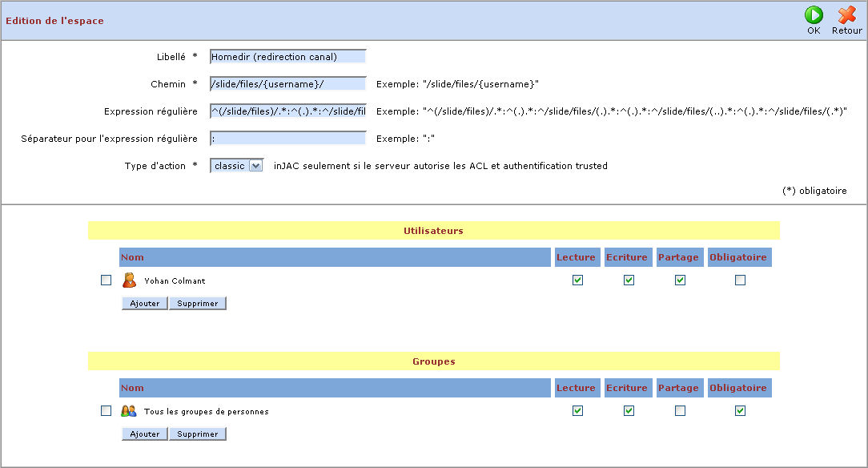The image size is (868, 468).
Task: Click the Yohan Colmant user icon
Action: click(129, 280)
